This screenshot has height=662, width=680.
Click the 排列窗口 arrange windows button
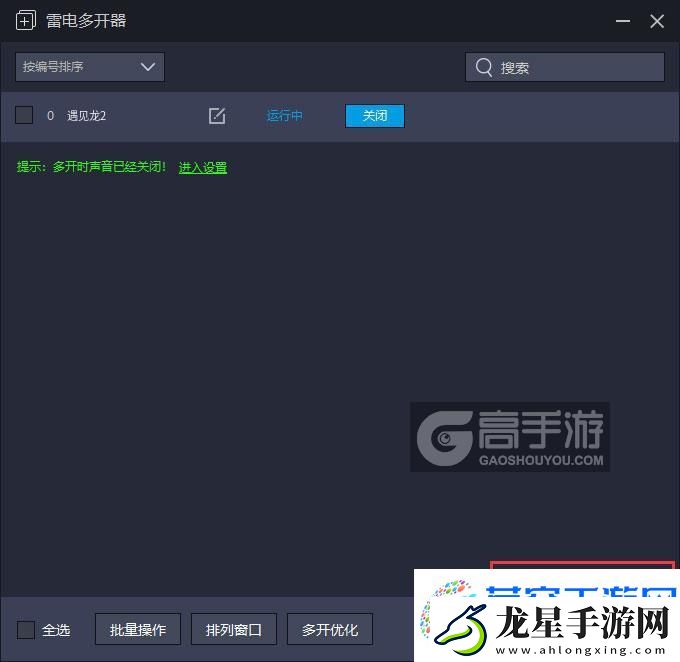coord(234,629)
